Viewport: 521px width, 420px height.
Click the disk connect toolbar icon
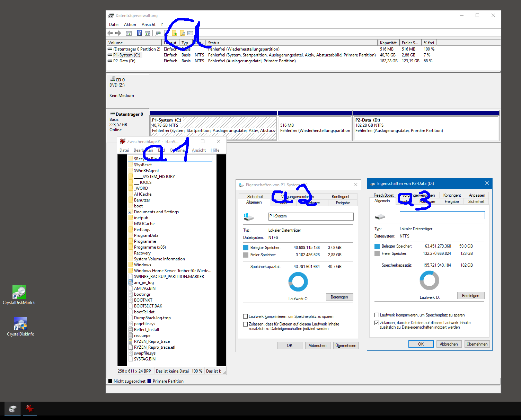pyautogui.click(x=158, y=33)
